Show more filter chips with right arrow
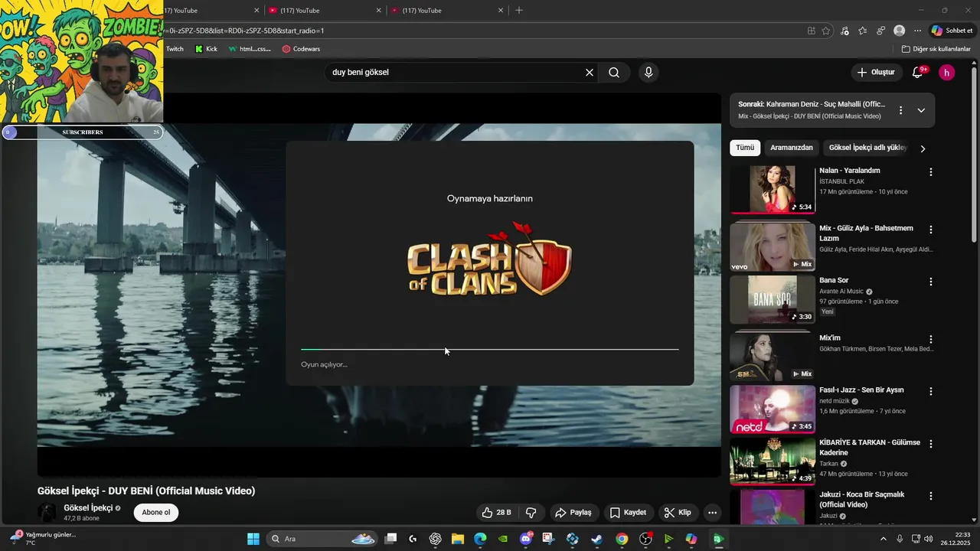The height and width of the screenshot is (551, 980). (923, 148)
